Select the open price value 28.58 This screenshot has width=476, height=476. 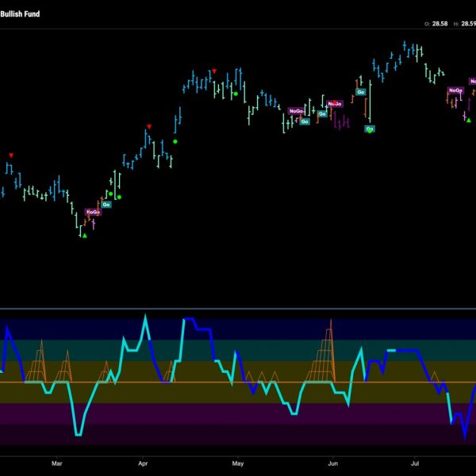(440, 24)
